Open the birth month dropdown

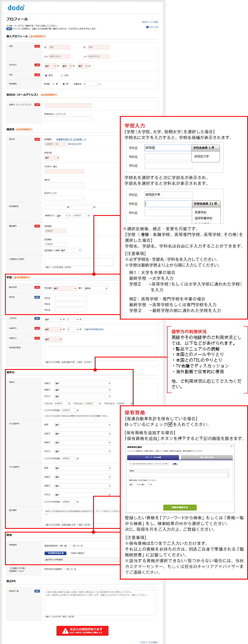click(67, 65)
